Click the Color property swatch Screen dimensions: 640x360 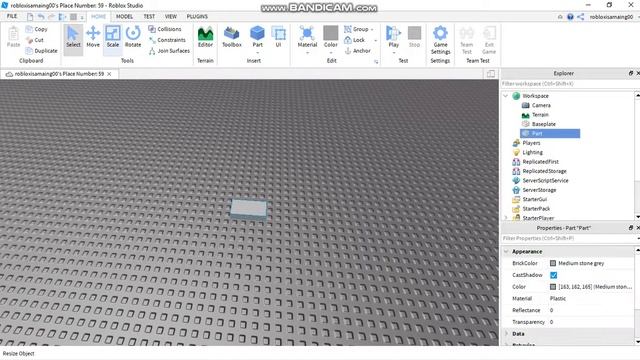[553, 287]
